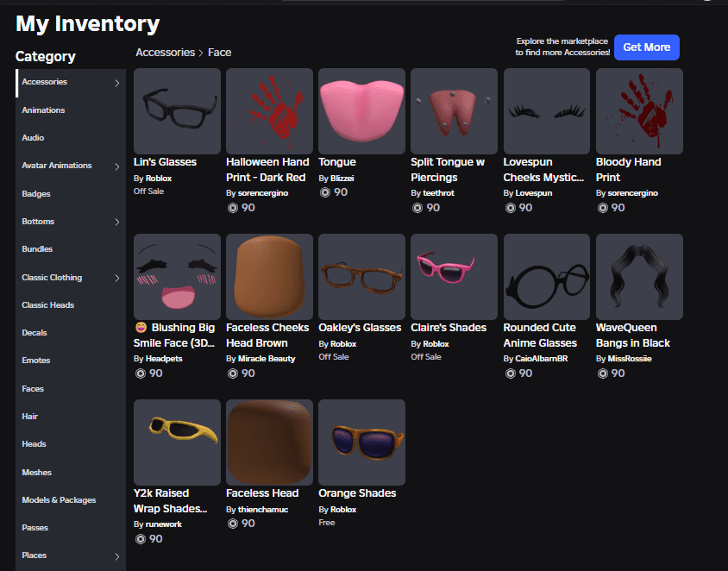Switch to the Hair category
The height and width of the screenshot is (571, 728).
coord(30,417)
